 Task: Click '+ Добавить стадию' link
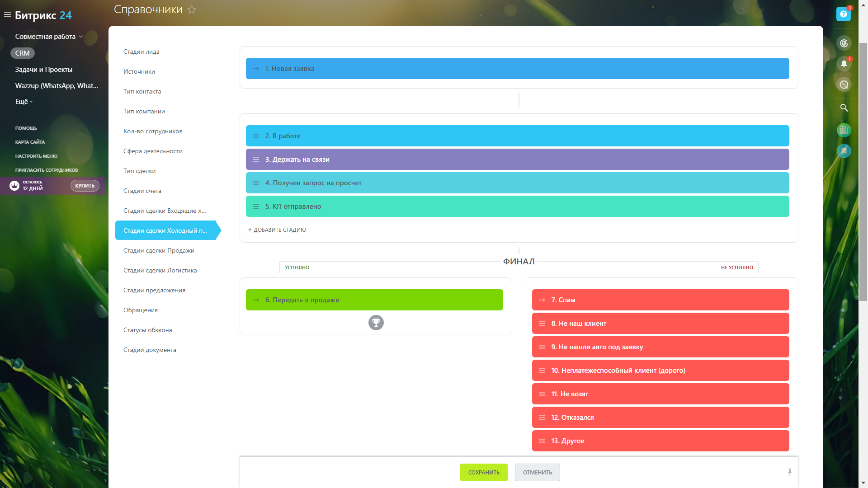(277, 230)
